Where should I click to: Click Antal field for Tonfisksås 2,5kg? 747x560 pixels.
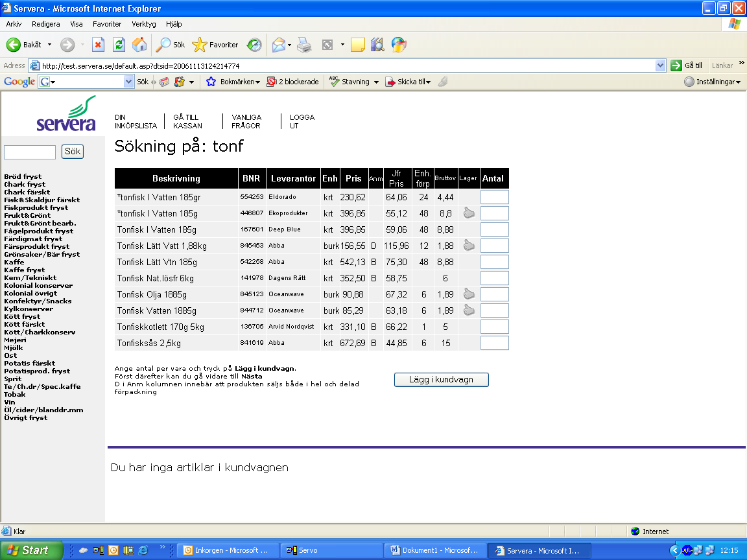[x=495, y=343]
